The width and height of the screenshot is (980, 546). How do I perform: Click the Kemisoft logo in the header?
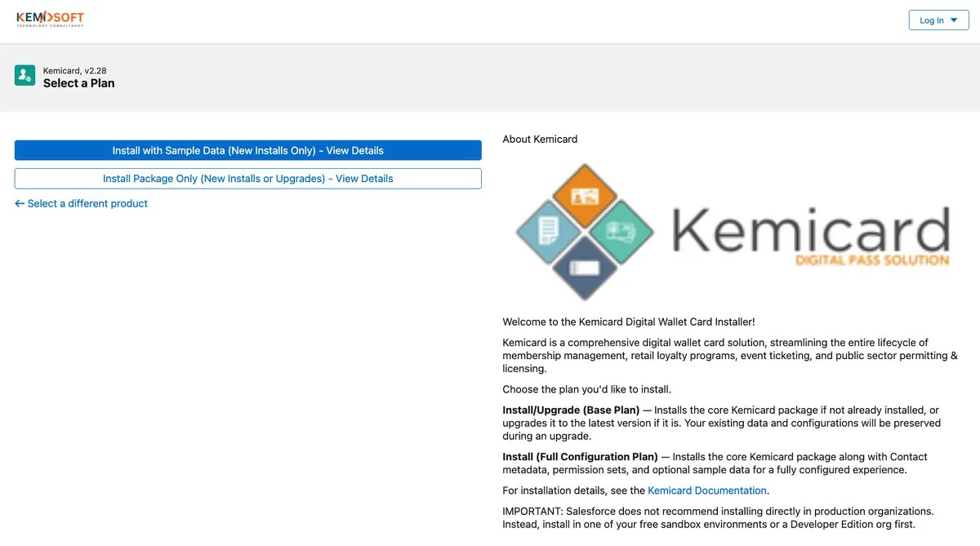pyautogui.click(x=50, y=19)
